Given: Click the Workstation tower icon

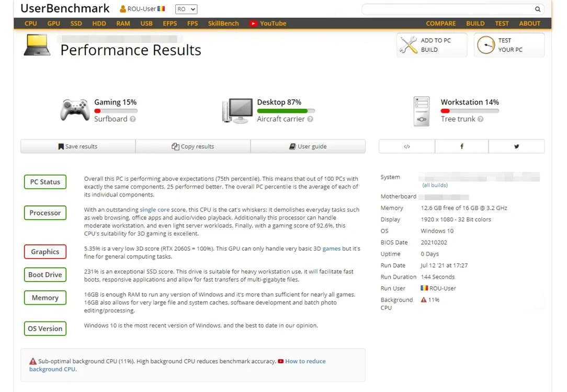Looking at the screenshot, I should click(422, 111).
